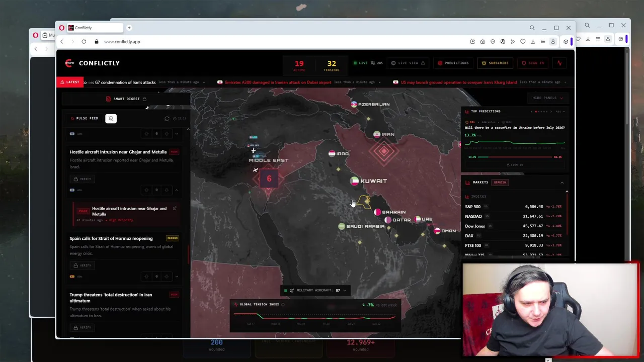Click the Subscribe button
Screen dimensions: 644x362
coord(495,63)
